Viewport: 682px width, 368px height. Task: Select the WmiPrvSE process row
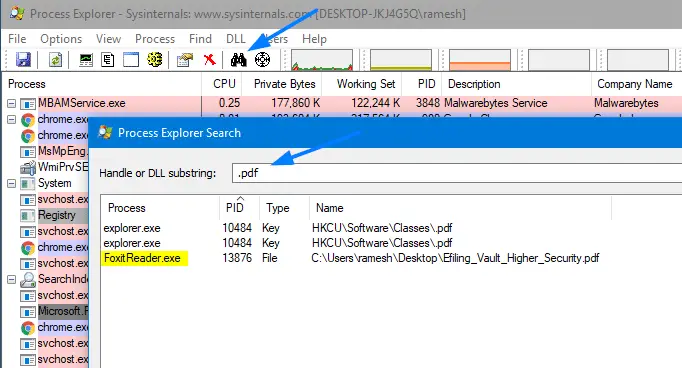[63, 167]
